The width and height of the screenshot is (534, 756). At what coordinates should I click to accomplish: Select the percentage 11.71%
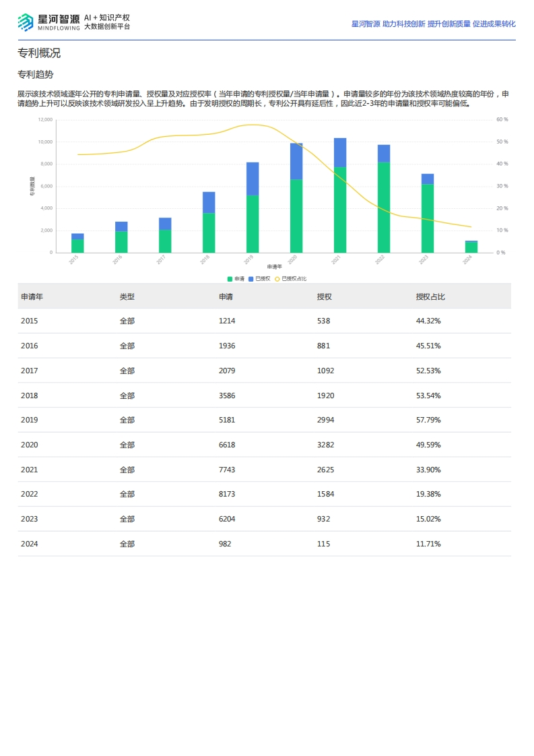coord(428,544)
